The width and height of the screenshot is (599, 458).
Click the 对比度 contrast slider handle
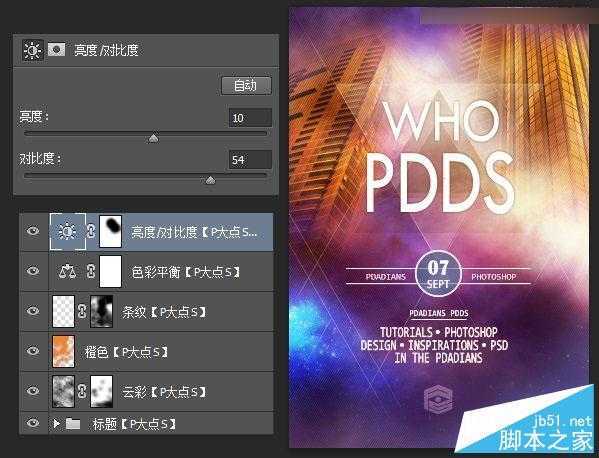(x=210, y=180)
